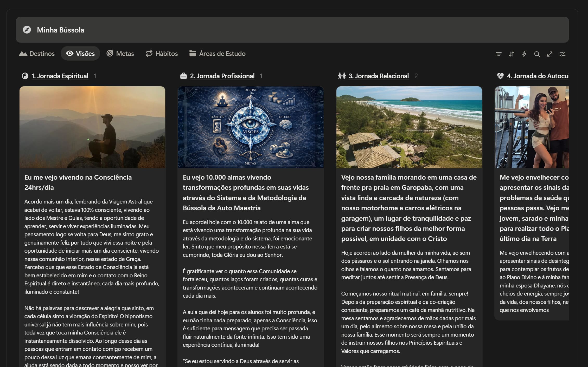This screenshot has height=367, width=588.
Task: Click the count 2 next to Jornada Relacional
Action: [x=416, y=76]
